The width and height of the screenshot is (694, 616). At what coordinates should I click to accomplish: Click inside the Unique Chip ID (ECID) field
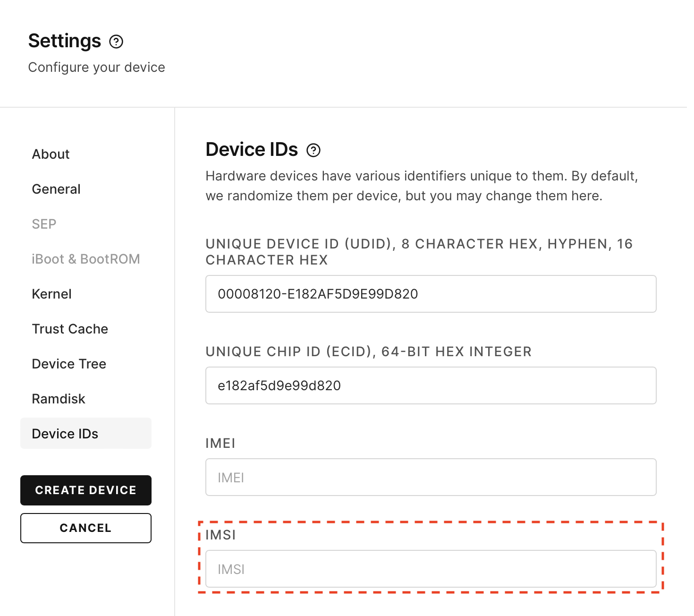pyautogui.click(x=430, y=385)
